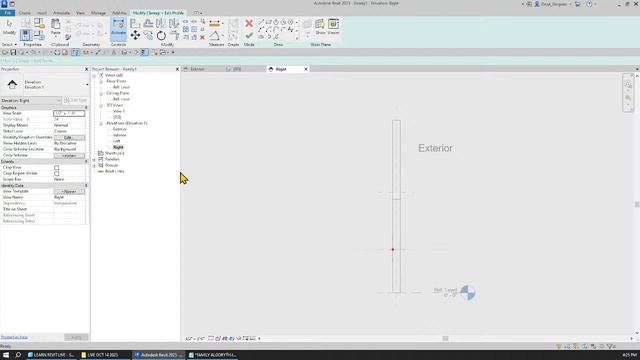Viewport: 640px width, 360px height.
Task: Click the Properties help link
Action: pos(14,338)
